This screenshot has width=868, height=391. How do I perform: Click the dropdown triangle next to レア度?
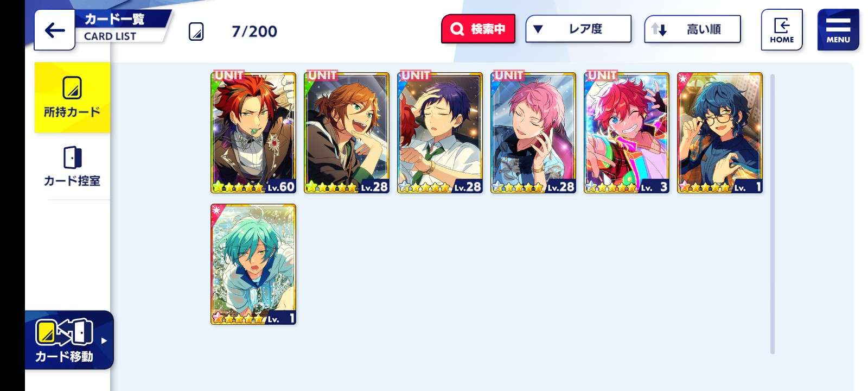coord(538,29)
